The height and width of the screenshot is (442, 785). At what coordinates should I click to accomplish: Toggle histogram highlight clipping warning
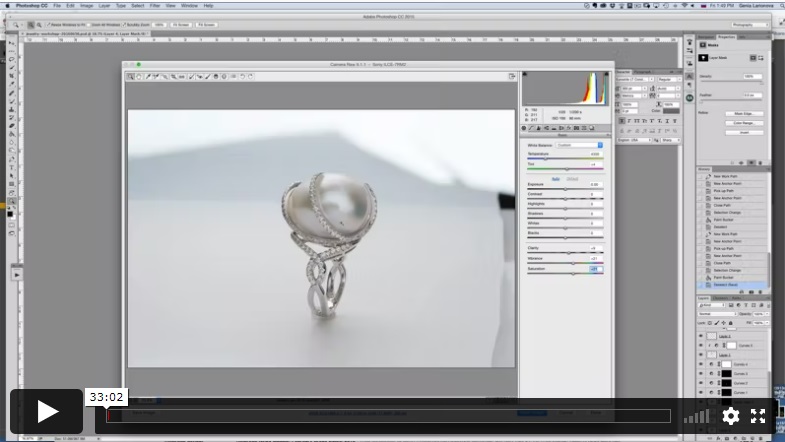coord(606,74)
